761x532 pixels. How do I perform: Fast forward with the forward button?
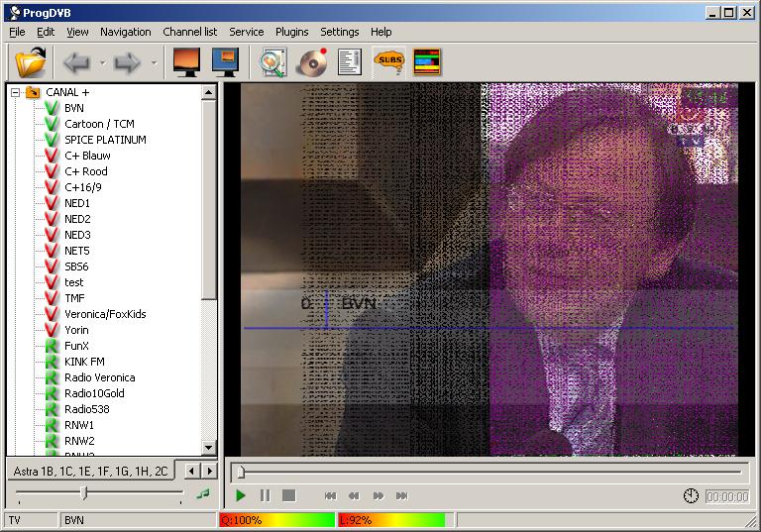coord(379,496)
